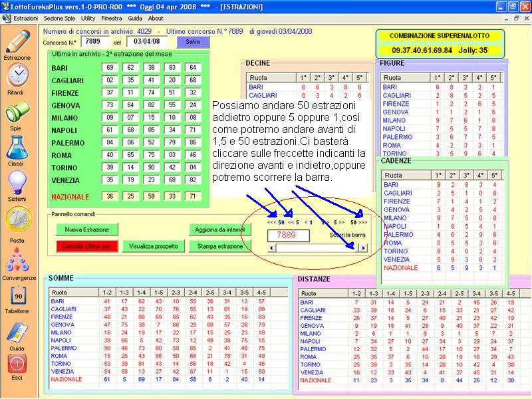Select BARI row in SOMME table
This screenshot has width=532, height=399.
[169, 301]
